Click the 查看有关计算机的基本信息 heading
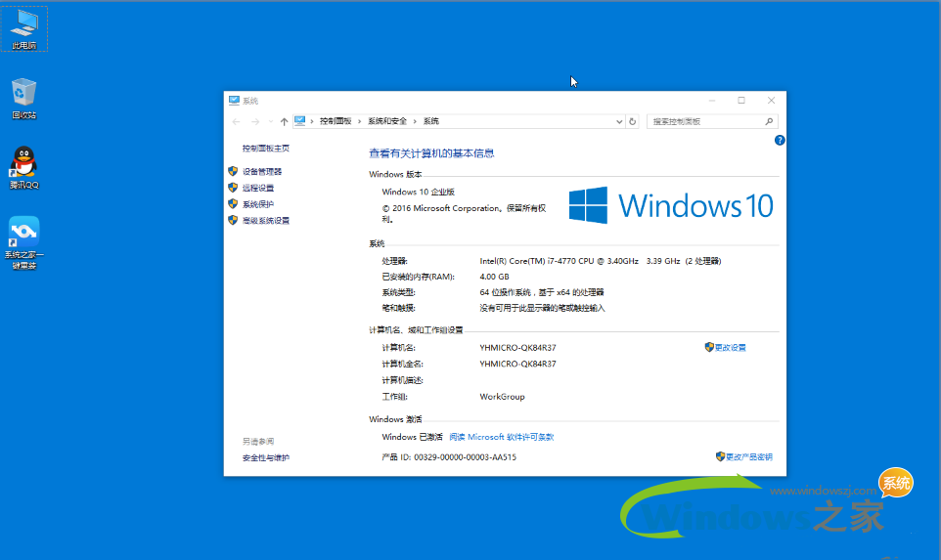The image size is (941, 560). (x=431, y=153)
